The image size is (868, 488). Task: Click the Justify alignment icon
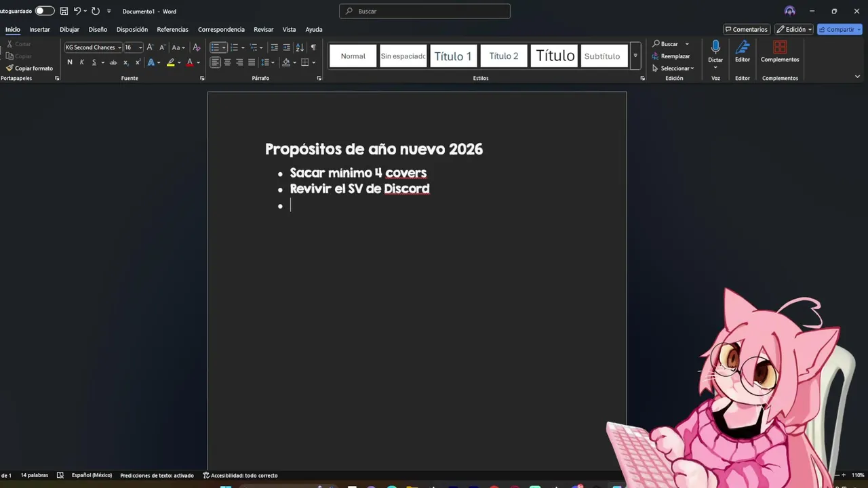point(252,62)
